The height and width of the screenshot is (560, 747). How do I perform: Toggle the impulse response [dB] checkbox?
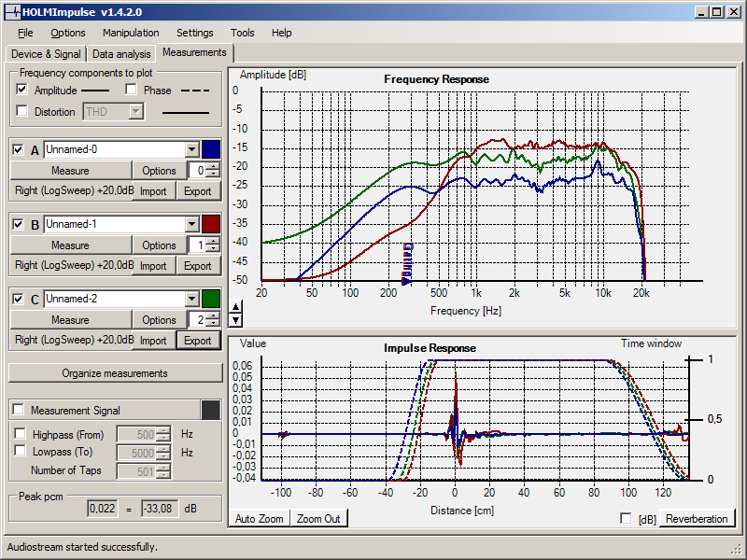click(626, 518)
